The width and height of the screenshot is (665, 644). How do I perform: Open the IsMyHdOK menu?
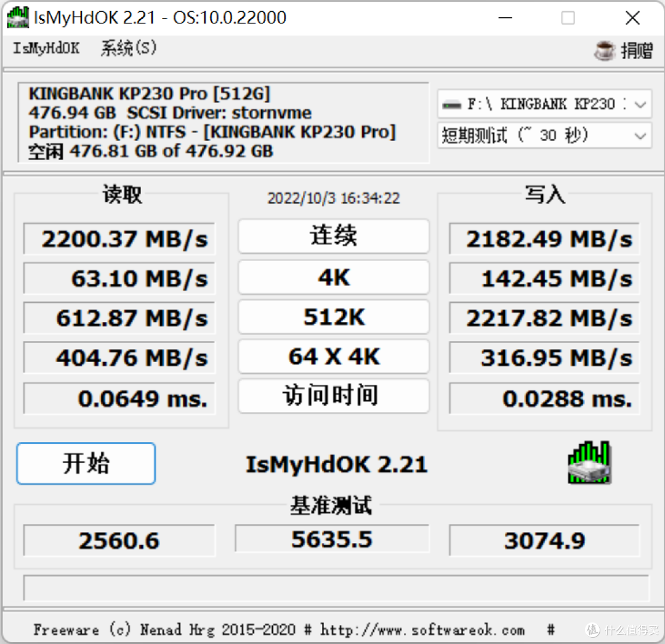(x=46, y=48)
